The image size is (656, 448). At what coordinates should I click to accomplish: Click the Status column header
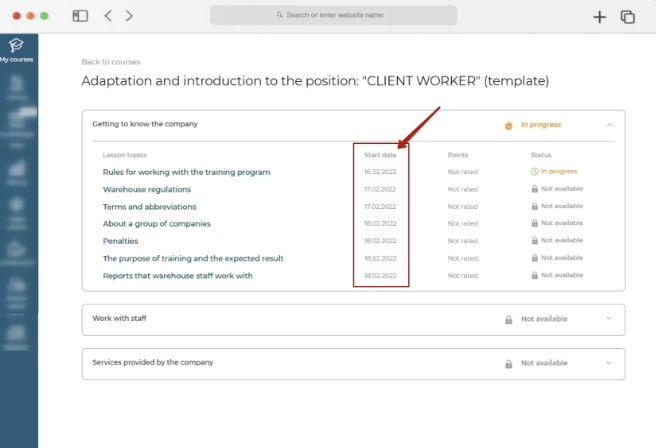click(x=541, y=155)
